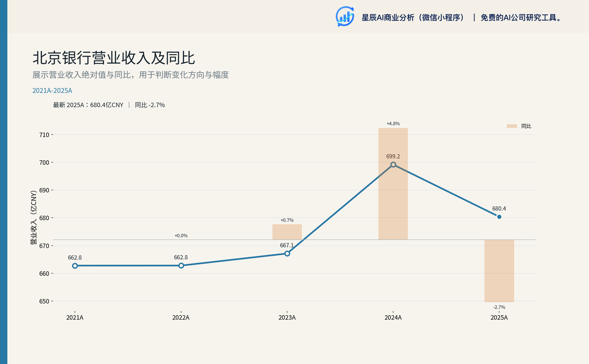This screenshot has height=364, width=589.
Task: Click the -2.7% label below the bar
Action: [x=499, y=307]
